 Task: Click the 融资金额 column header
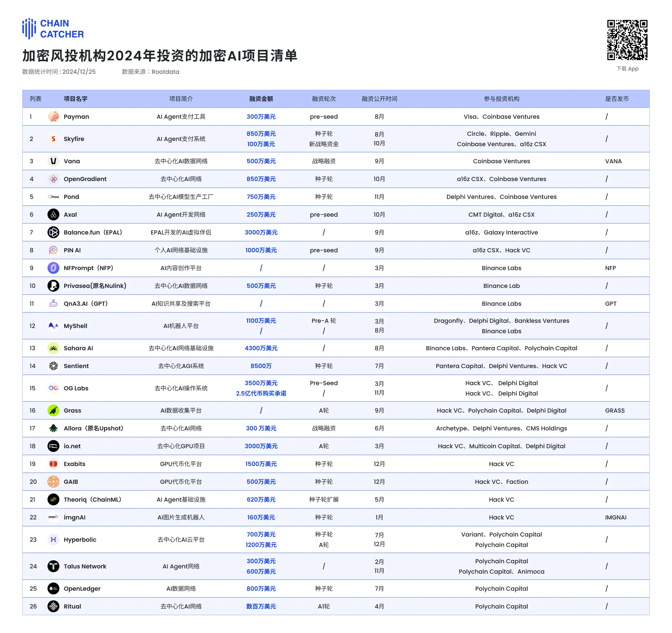[x=260, y=99]
